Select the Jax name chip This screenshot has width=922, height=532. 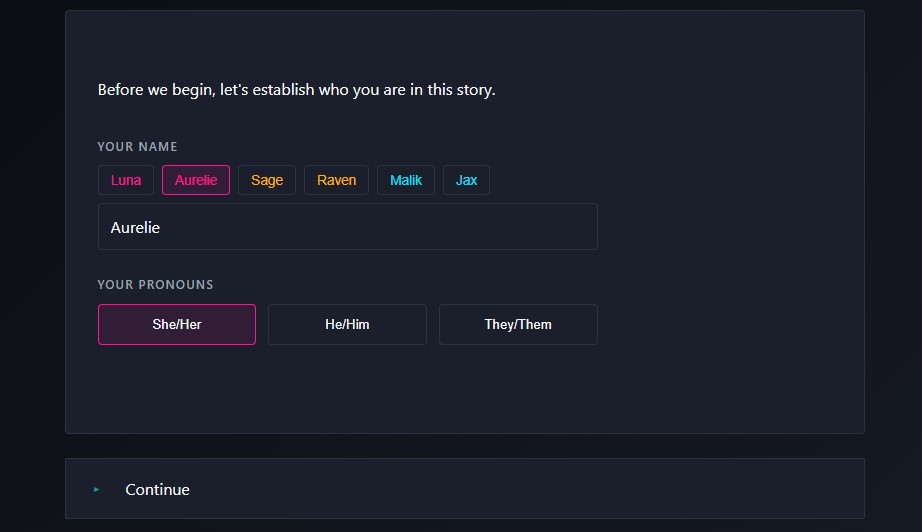pos(466,181)
